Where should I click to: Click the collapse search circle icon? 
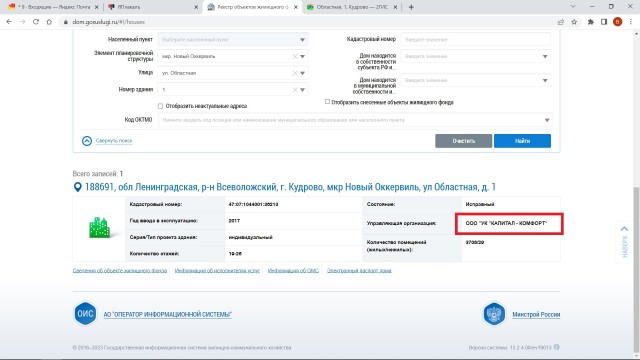[87, 141]
